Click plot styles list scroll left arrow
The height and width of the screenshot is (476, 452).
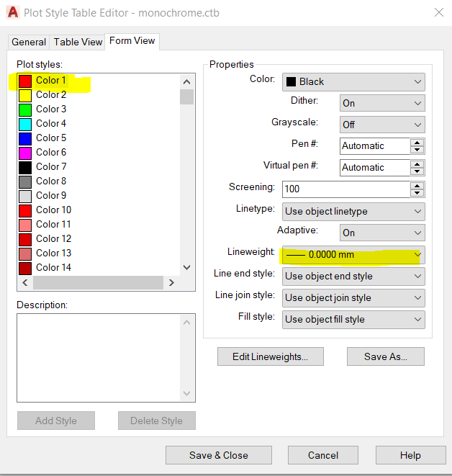coord(25,283)
